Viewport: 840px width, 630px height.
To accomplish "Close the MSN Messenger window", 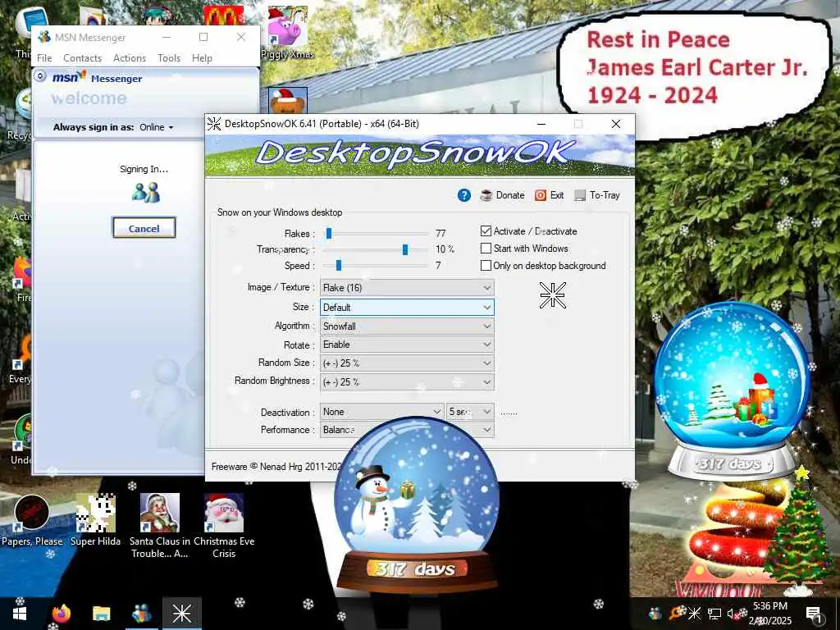I will [x=241, y=37].
